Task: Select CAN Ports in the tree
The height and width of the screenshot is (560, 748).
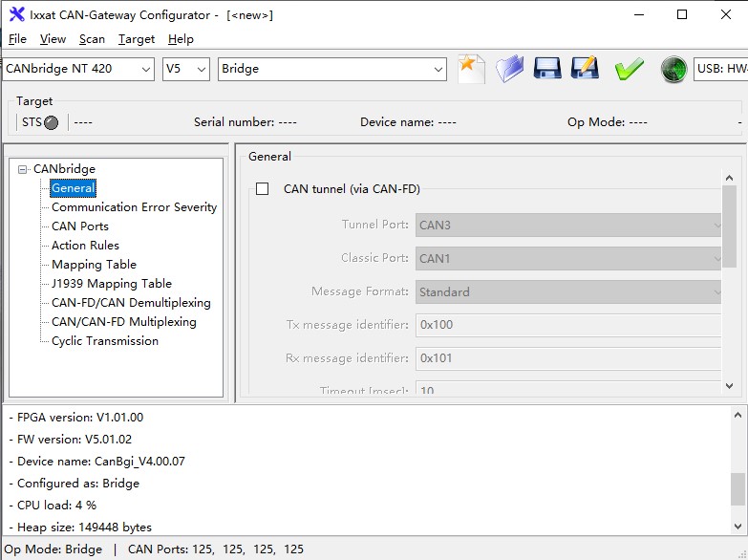Action: [x=80, y=226]
